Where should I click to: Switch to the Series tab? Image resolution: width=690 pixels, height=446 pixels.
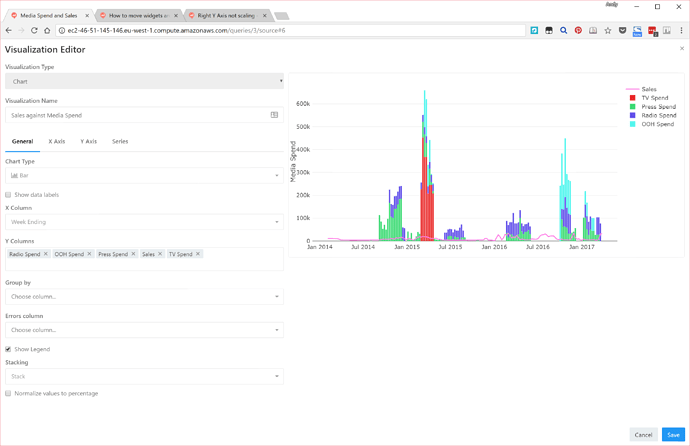pos(120,141)
